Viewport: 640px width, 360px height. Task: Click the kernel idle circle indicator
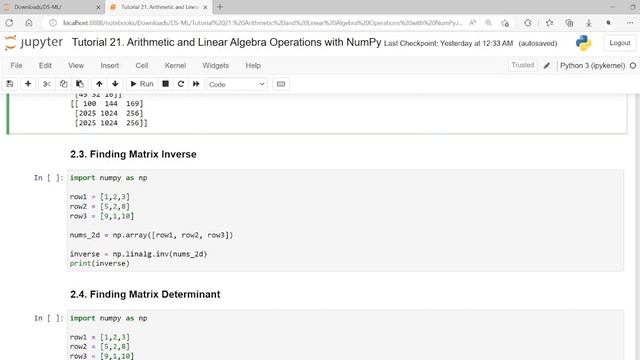[x=633, y=65]
